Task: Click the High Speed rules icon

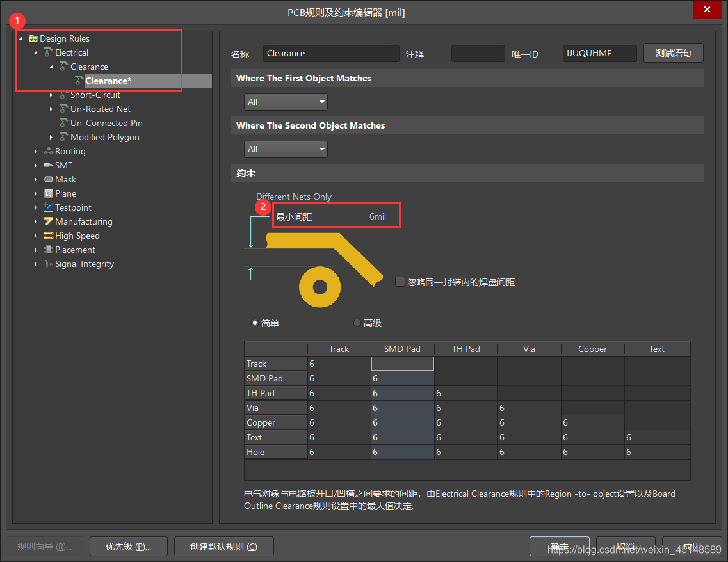Action: [x=49, y=236]
